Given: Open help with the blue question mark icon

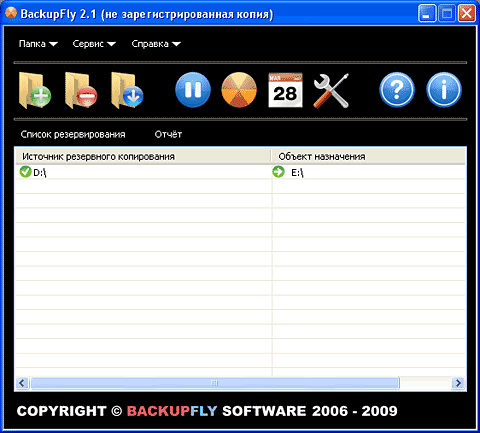Looking at the screenshot, I should point(397,90).
